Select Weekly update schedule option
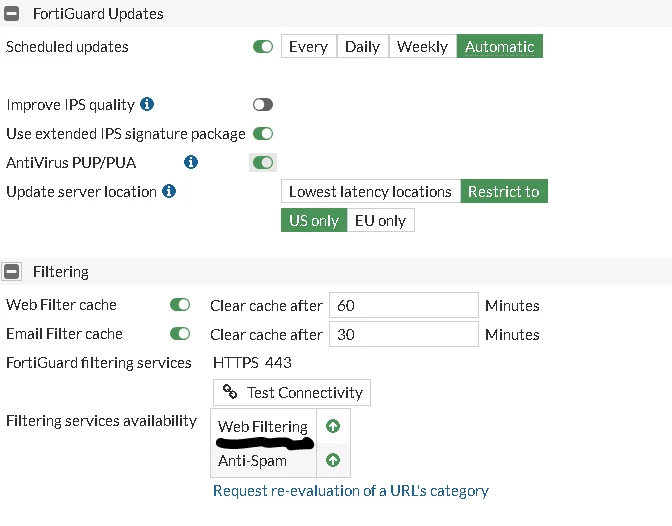Screen dimensions: 672x526 pos(423,46)
